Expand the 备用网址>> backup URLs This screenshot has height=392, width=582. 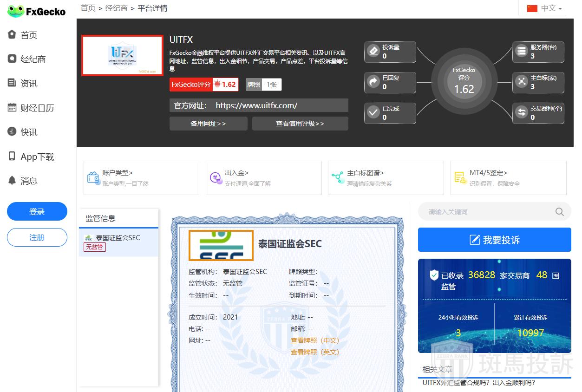pyautogui.click(x=208, y=124)
